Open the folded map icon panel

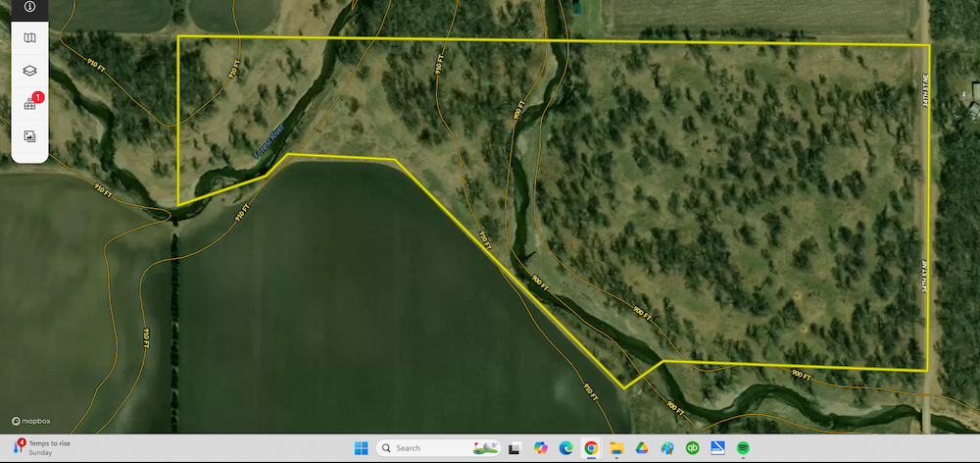(x=29, y=38)
